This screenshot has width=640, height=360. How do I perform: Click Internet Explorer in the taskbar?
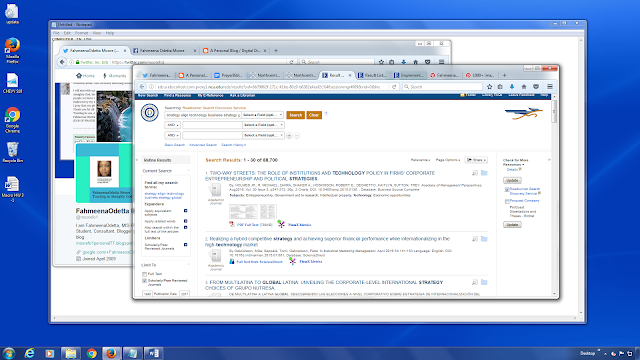(29, 353)
